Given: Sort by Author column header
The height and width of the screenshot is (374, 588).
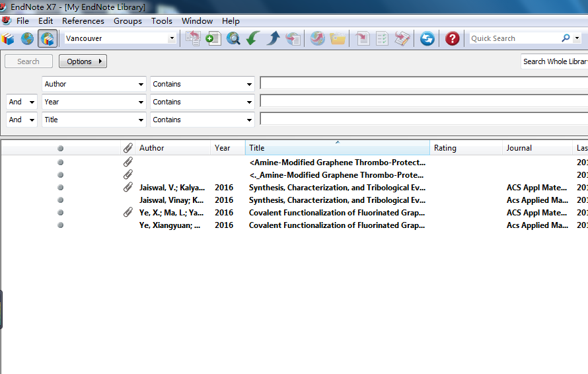Looking at the screenshot, I should pyautogui.click(x=172, y=148).
